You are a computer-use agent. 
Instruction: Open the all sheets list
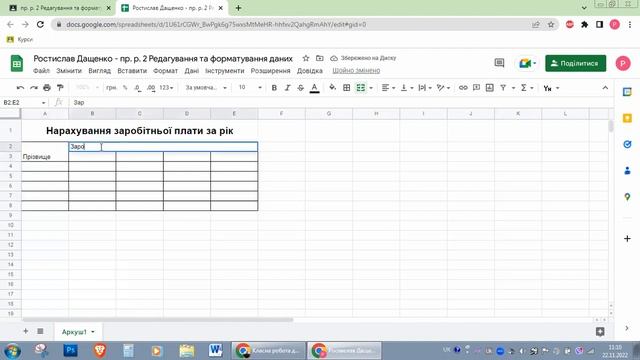tap(40, 331)
